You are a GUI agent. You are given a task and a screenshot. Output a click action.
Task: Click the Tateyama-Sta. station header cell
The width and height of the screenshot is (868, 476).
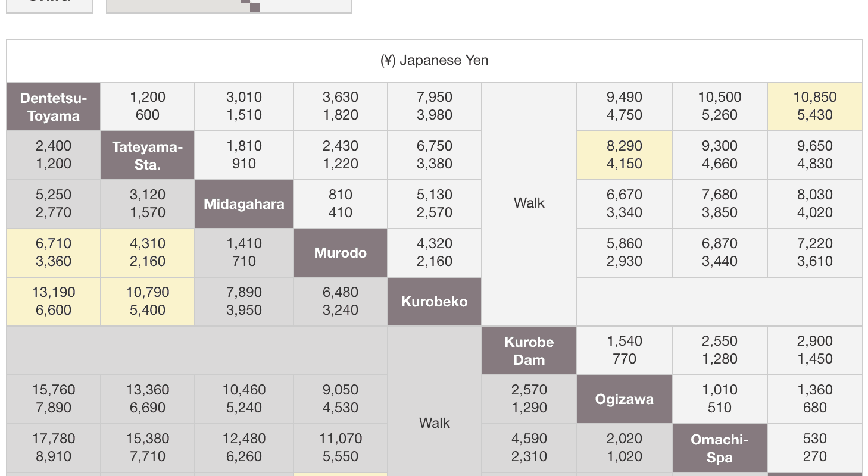click(x=148, y=155)
